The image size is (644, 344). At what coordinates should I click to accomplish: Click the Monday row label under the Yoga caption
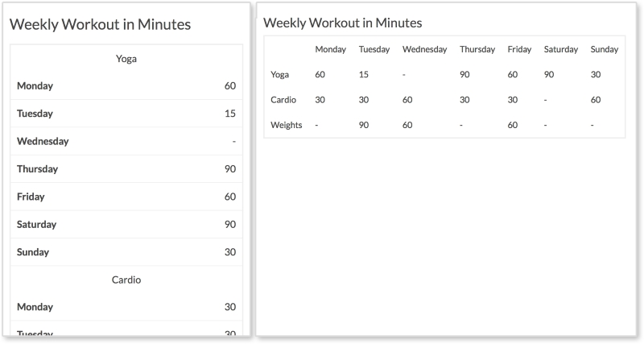(x=35, y=86)
